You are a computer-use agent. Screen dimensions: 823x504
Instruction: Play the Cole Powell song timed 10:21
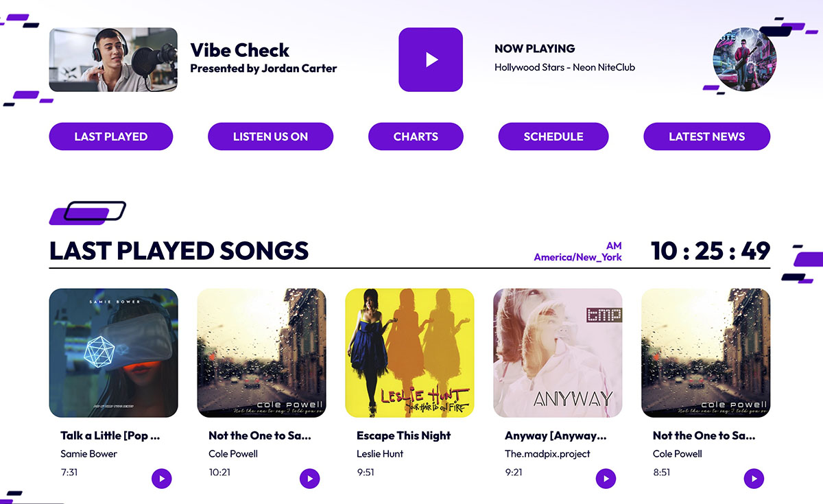[x=309, y=479]
